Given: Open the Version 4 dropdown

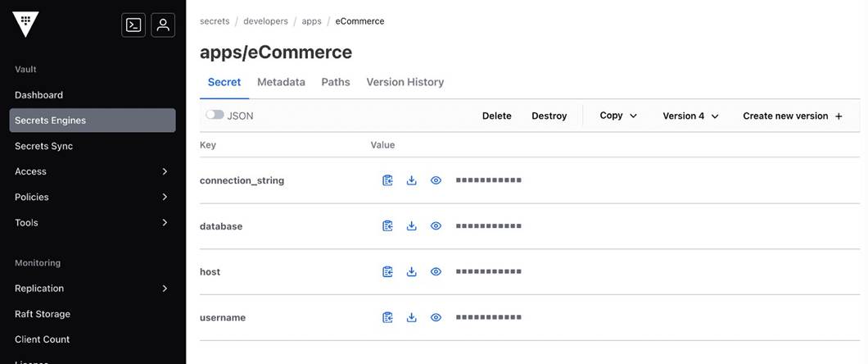Looking at the screenshot, I should 690,116.
